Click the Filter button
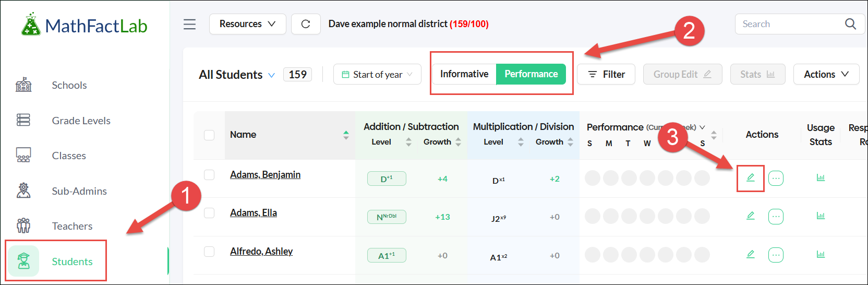The height and width of the screenshot is (285, 868). click(x=606, y=75)
